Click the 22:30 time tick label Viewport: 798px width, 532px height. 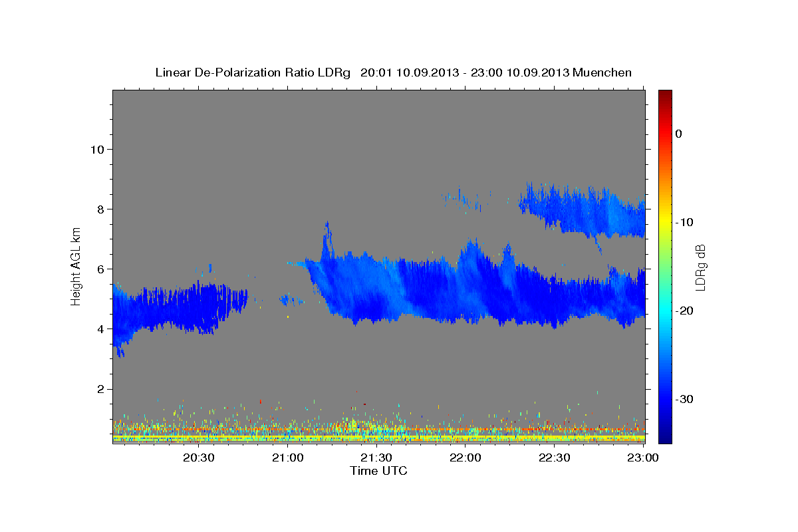tap(554, 458)
